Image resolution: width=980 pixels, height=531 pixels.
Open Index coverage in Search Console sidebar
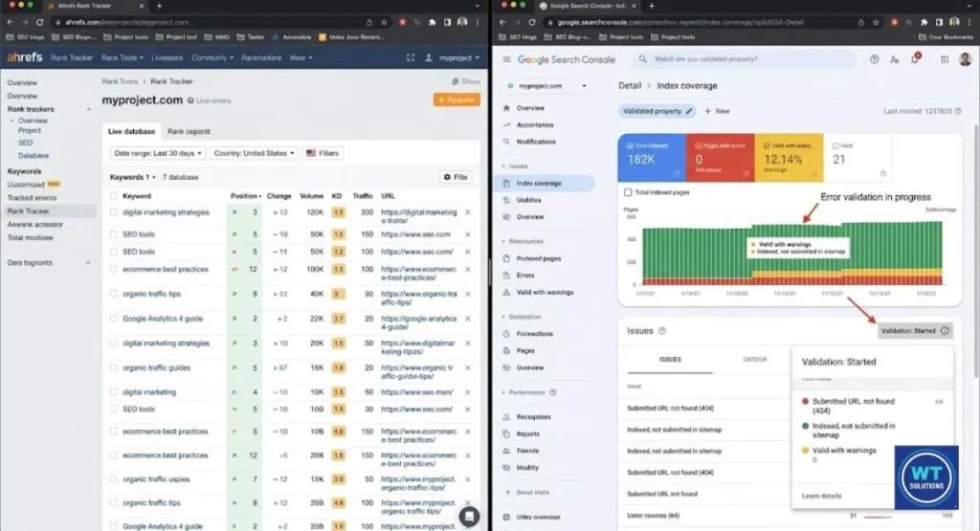point(545,183)
